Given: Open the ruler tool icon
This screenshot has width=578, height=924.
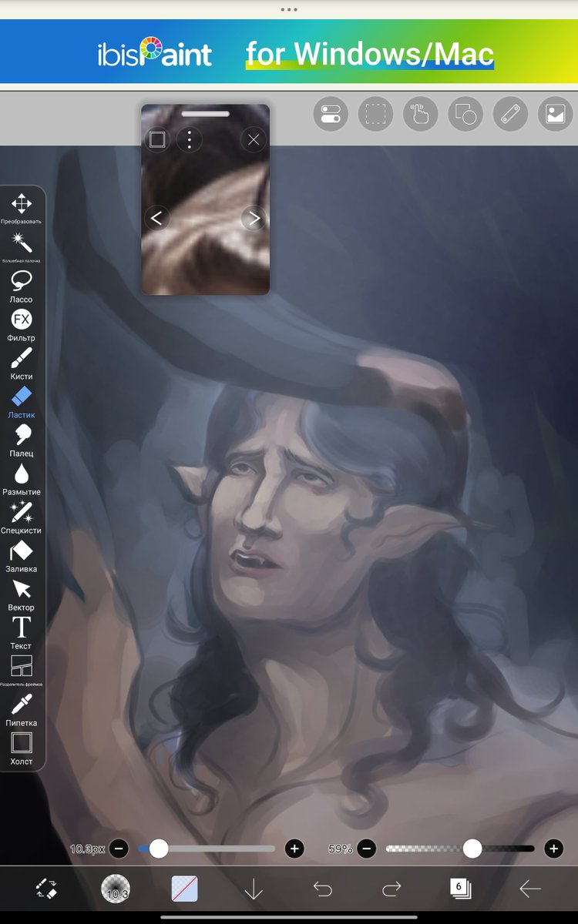Looking at the screenshot, I should (510, 115).
